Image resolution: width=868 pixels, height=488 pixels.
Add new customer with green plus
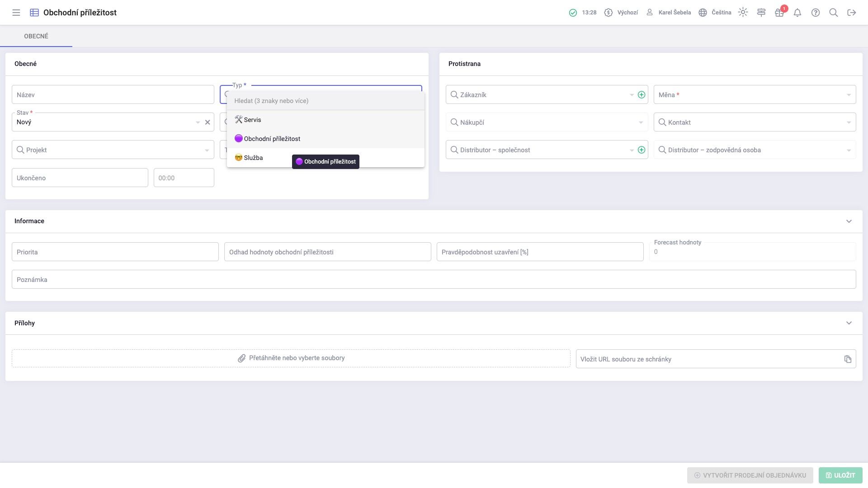pos(641,95)
